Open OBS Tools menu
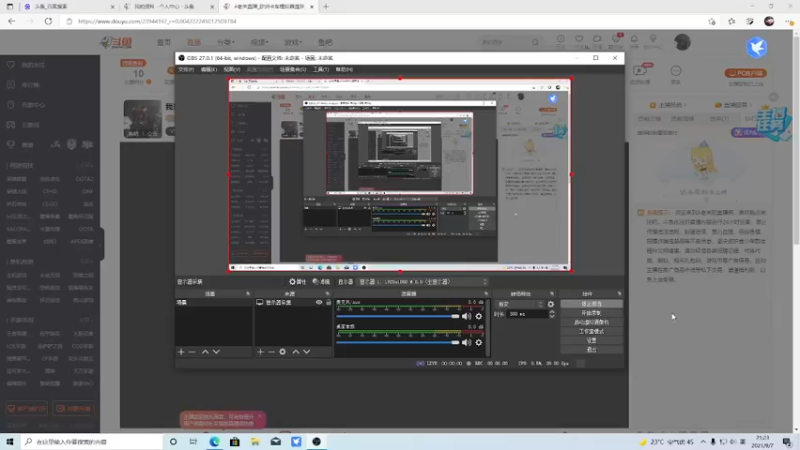 click(x=320, y=69)
